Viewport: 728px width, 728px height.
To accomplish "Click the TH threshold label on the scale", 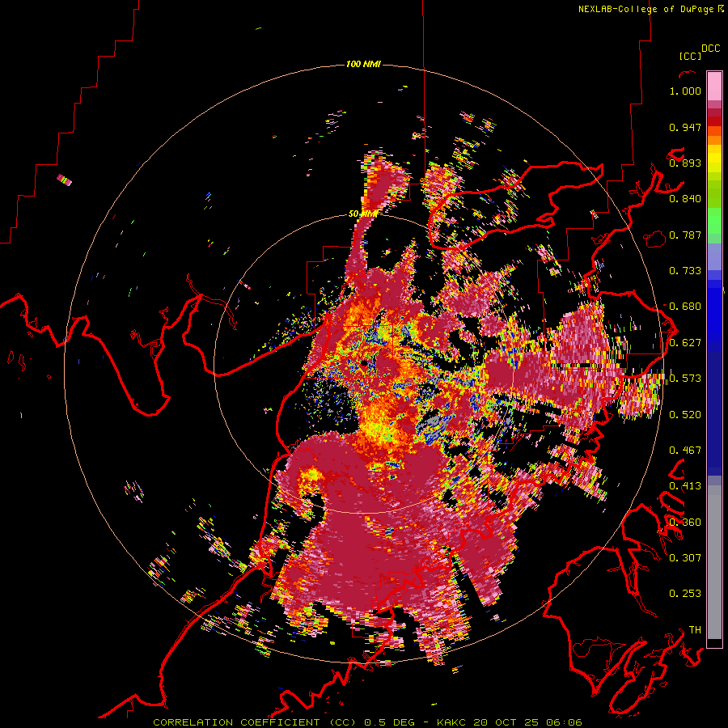I will (695, 630).
